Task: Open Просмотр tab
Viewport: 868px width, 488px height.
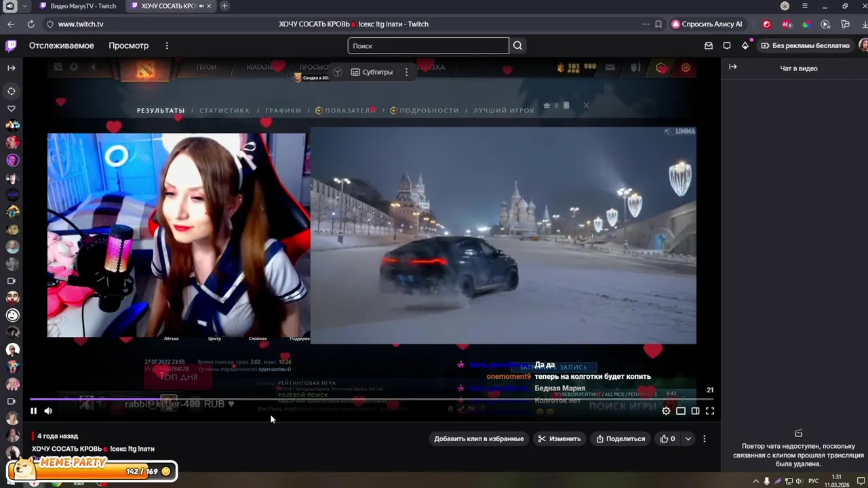Action: [x=128, y=45]
